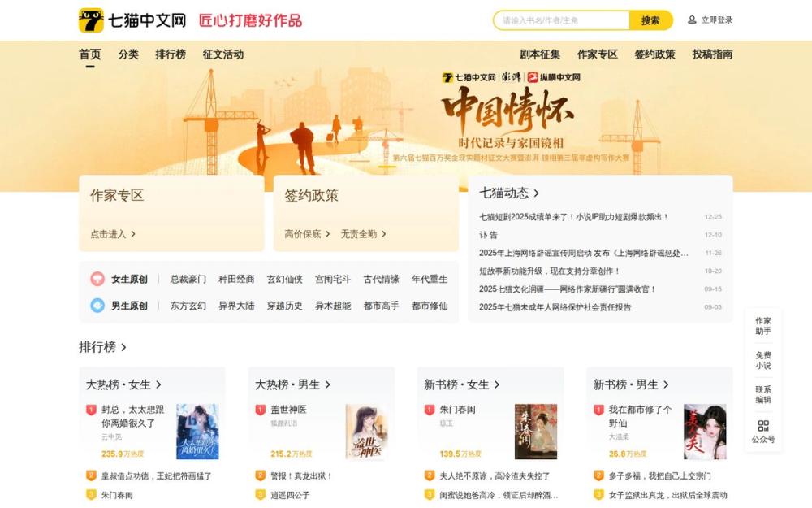Viewport: 812px width, 508px height.
Task: Go to 首页 tab
Action: 90,54
